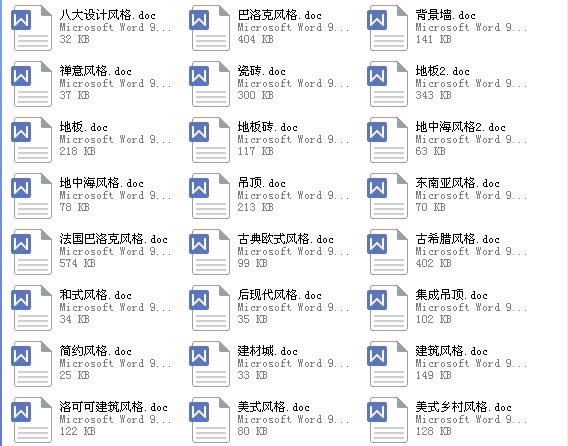Viewport: 568px width, 446px height.
Task: Click the file name 巴洛克风格.doc
Action: (280, 15)
